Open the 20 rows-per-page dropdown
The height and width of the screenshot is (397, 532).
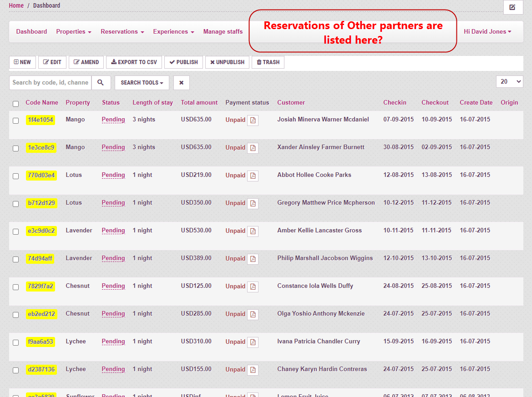[x=509, y=81]
